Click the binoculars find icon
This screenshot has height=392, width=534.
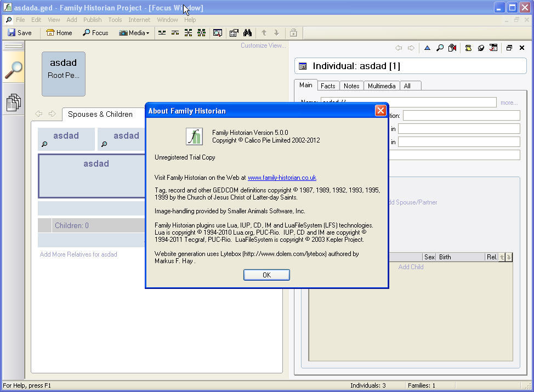coord(248,33)
